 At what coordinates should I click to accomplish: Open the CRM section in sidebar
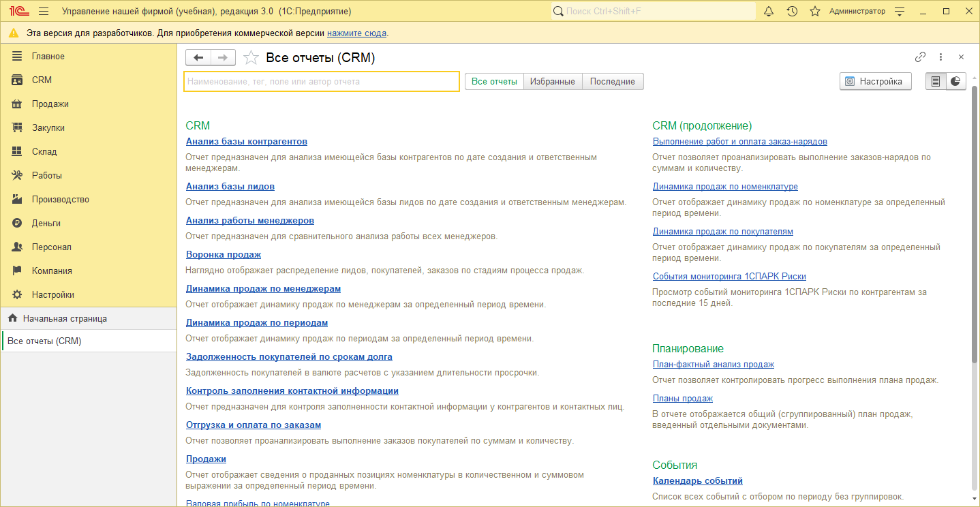click(88, 80)
